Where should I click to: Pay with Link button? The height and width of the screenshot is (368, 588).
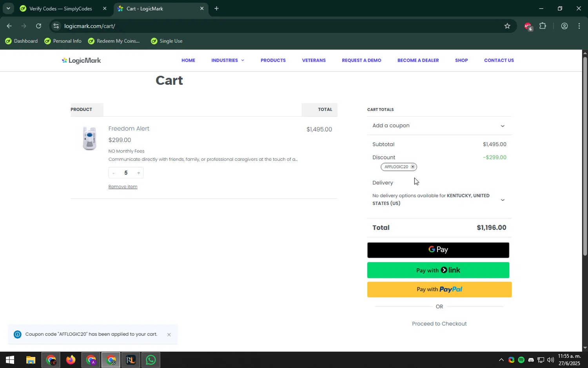438,270
